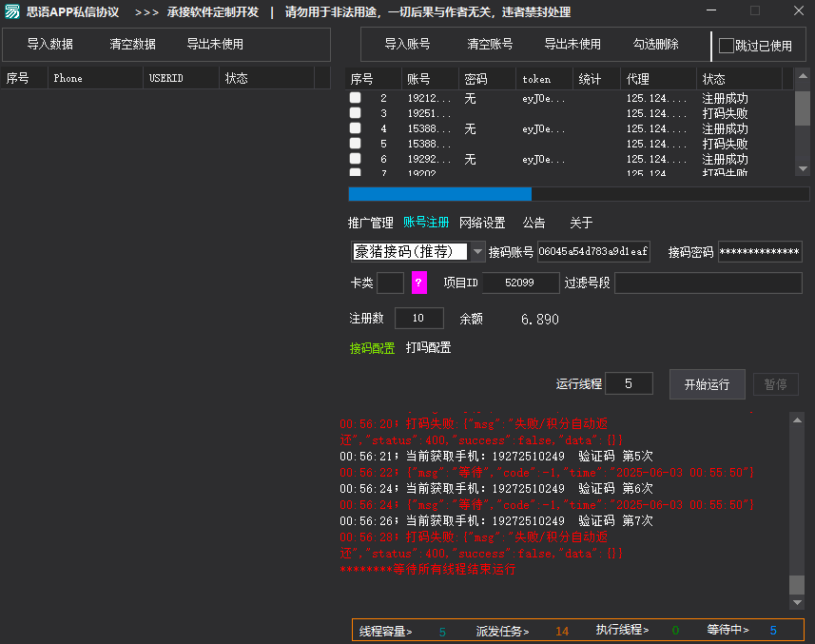Switch to the 网络设置 tab

point(483,222)
